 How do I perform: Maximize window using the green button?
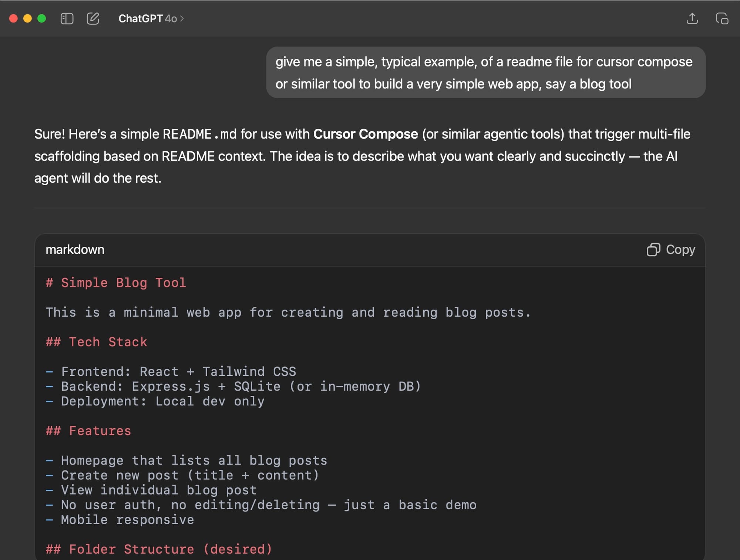click(42, 18)
